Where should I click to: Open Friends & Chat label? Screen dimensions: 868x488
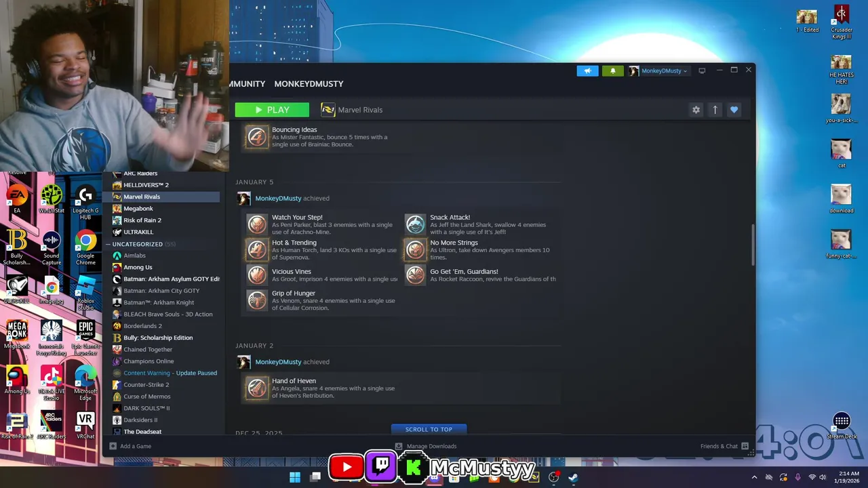pos(719,446)
